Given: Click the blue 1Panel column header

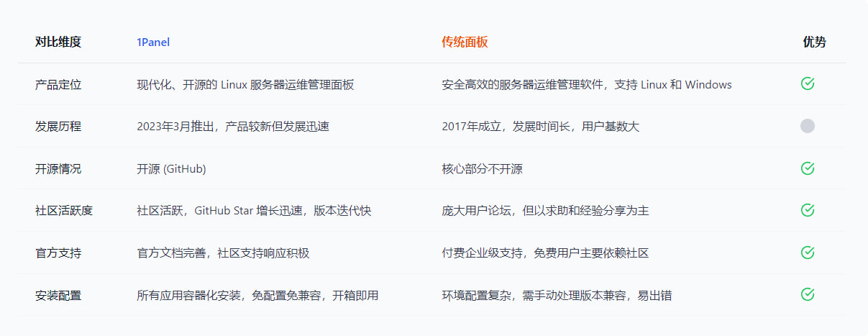Looking at the screenshot, I should [x=153, y=42].
